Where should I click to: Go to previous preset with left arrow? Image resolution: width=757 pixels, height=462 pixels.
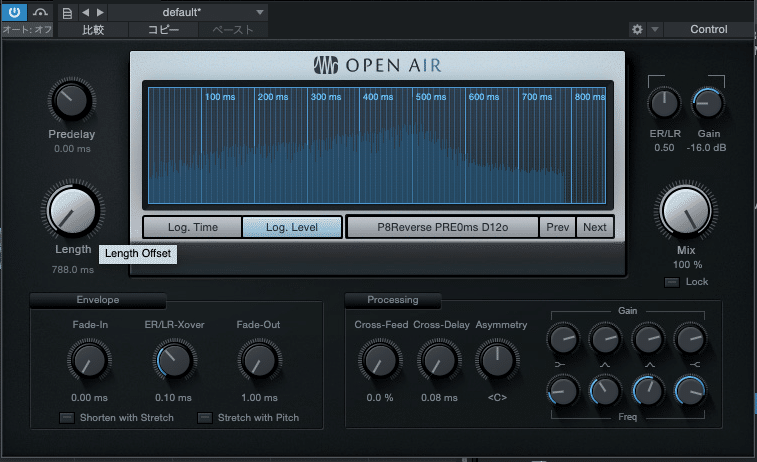coord(85,13)
